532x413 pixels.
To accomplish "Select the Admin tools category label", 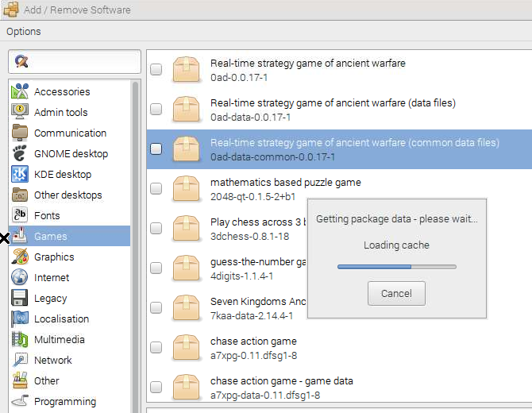I will 60,112.
